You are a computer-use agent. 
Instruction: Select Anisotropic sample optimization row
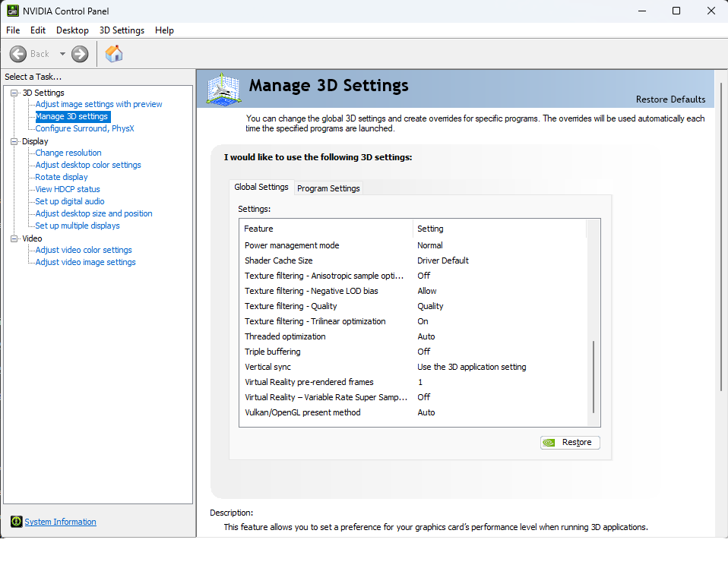[x=413, y=276]
